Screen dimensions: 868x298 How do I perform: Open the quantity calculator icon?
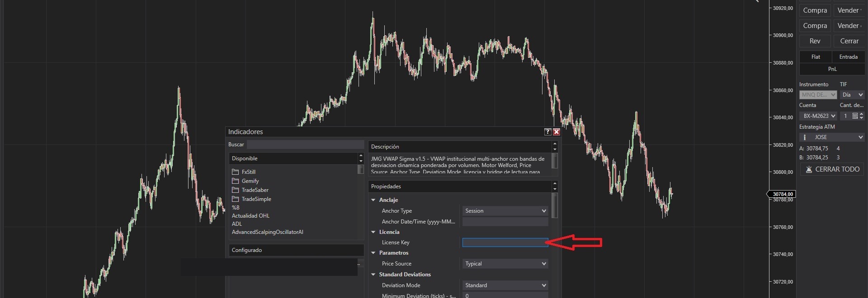[x=855, y=116]
